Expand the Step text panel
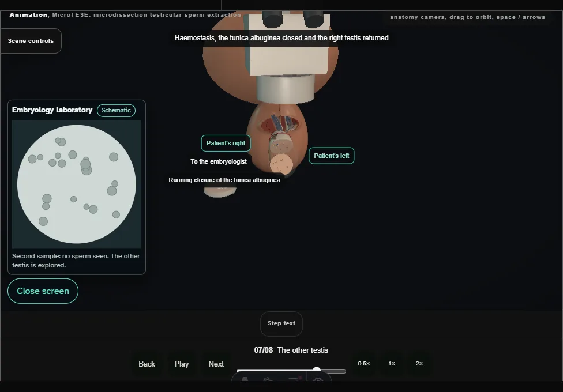The image size is (563, 392). point(281,323)
